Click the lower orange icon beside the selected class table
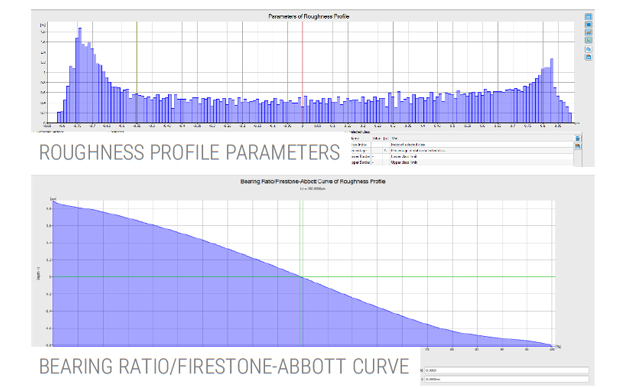The height and width of the screenshot is (389, 625). 578,146
